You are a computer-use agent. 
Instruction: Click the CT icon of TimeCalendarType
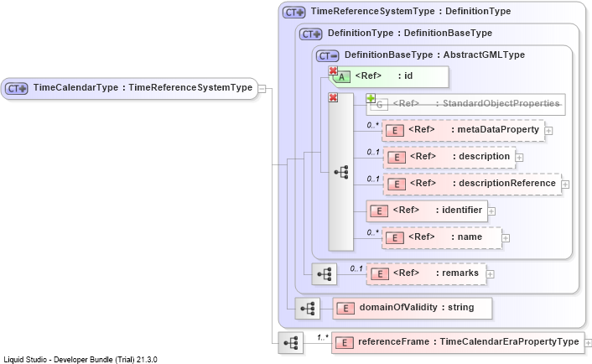coord(17,88)
